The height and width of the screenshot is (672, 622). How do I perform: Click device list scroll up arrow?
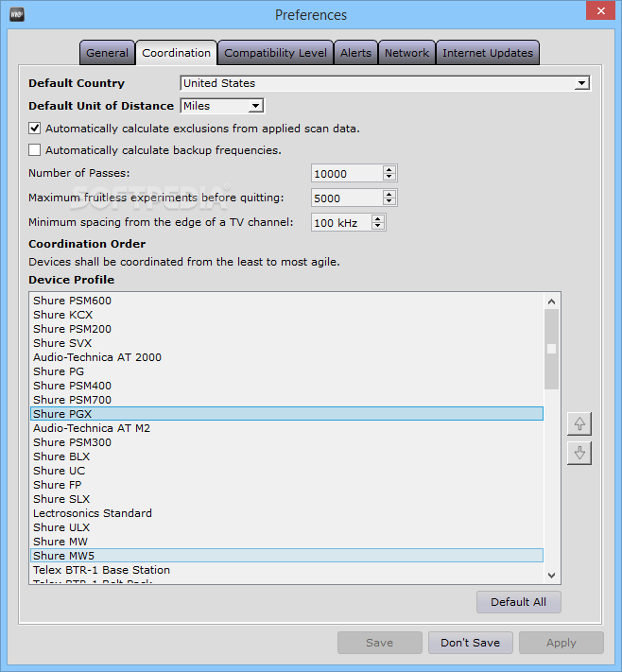click(x=552, y=302)
